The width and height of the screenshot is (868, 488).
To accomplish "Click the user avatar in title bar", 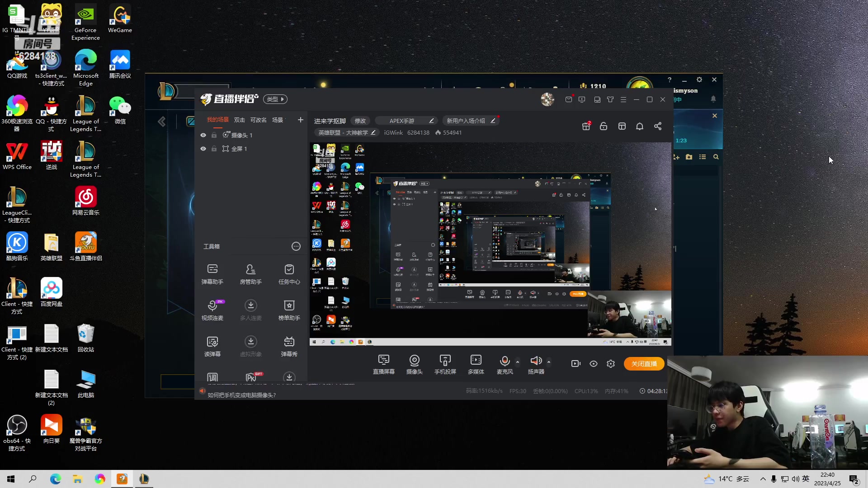I will coord(547,99).
